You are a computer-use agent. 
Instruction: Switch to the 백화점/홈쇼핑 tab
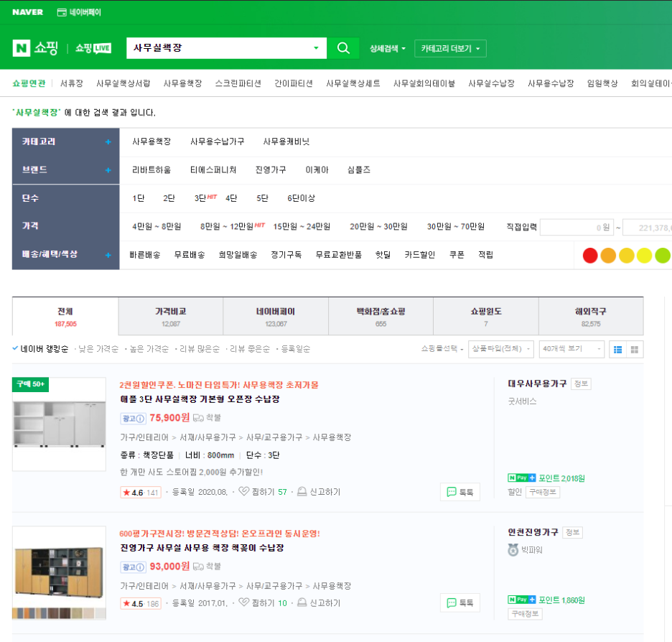[x=381, y=317]
